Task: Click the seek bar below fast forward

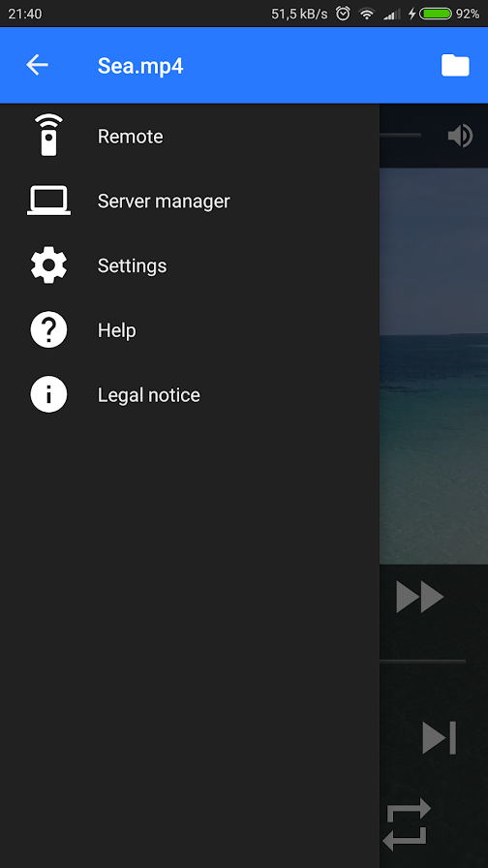Action: point(423,661)
